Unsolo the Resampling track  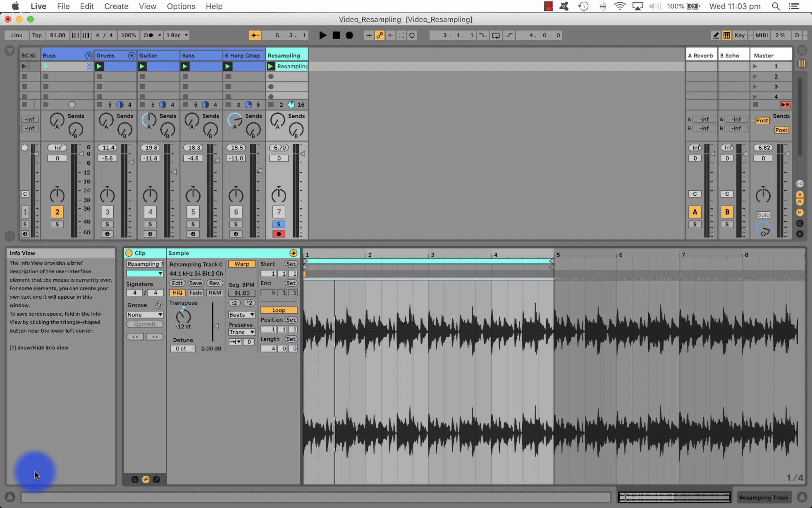click(278, 224)
